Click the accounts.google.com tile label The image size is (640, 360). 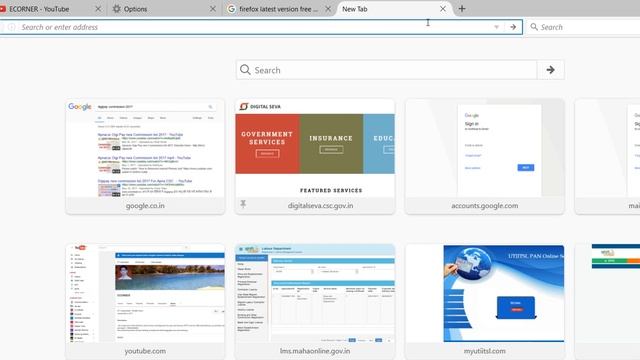pos(485,206)
